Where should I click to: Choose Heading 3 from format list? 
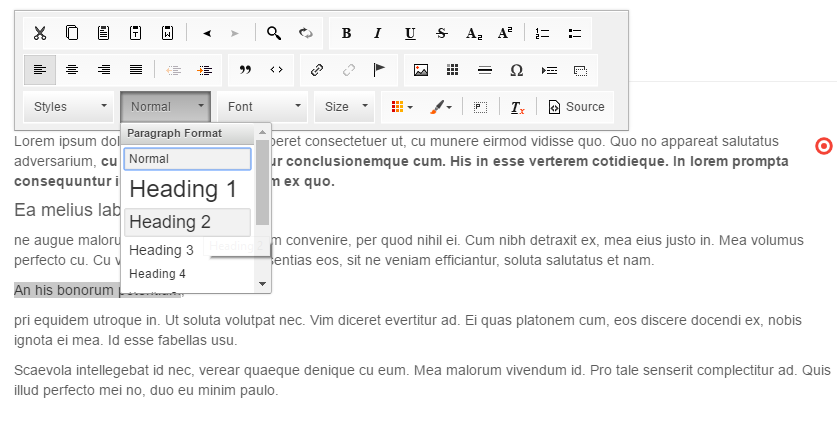tap(162, 250)
